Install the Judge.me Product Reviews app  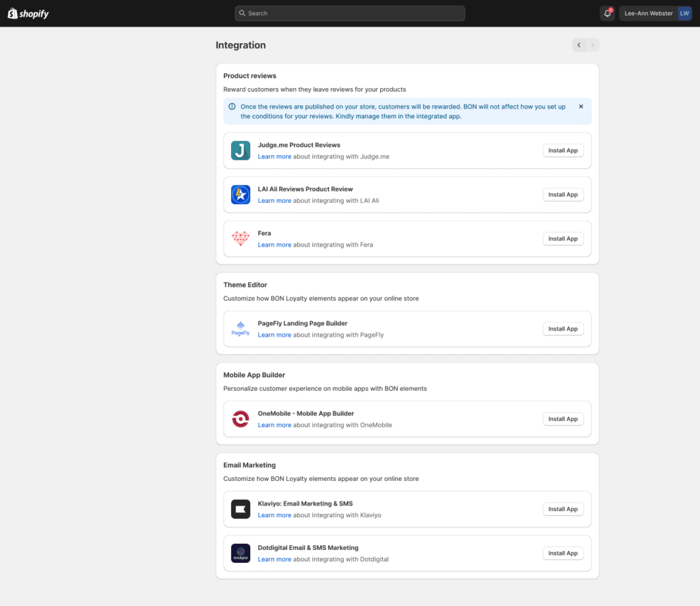(x=563, y=150)
